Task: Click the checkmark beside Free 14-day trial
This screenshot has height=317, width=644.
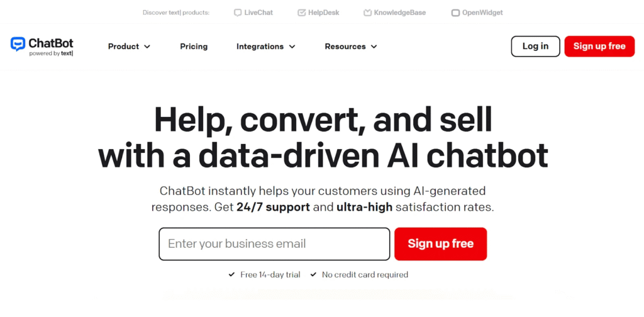Action: [x=232, y=275]
